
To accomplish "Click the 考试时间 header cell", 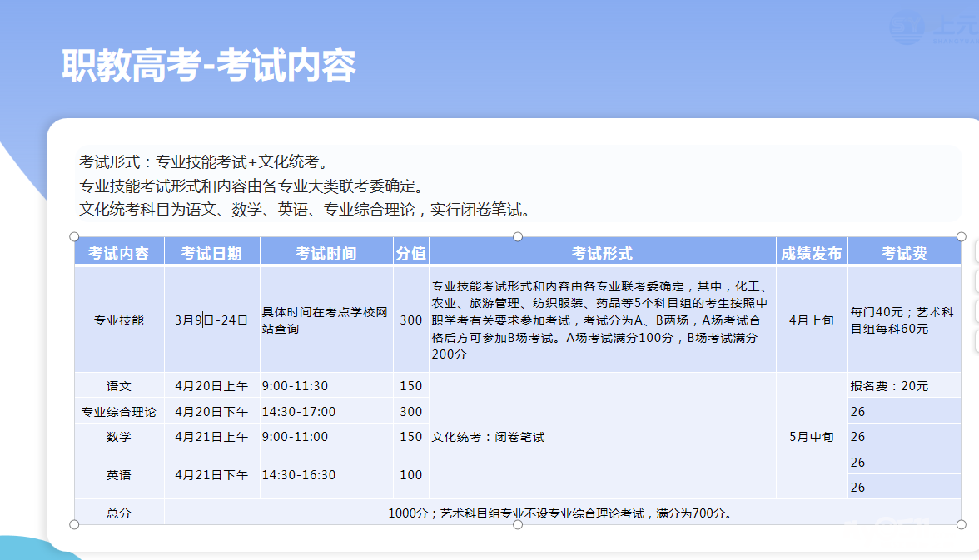I will coord(326,253).
